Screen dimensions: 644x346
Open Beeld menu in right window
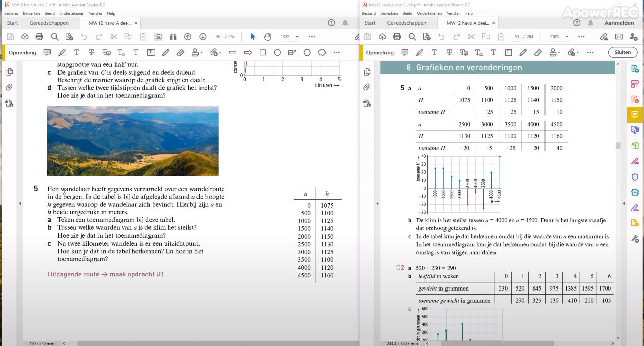point(407,13)
